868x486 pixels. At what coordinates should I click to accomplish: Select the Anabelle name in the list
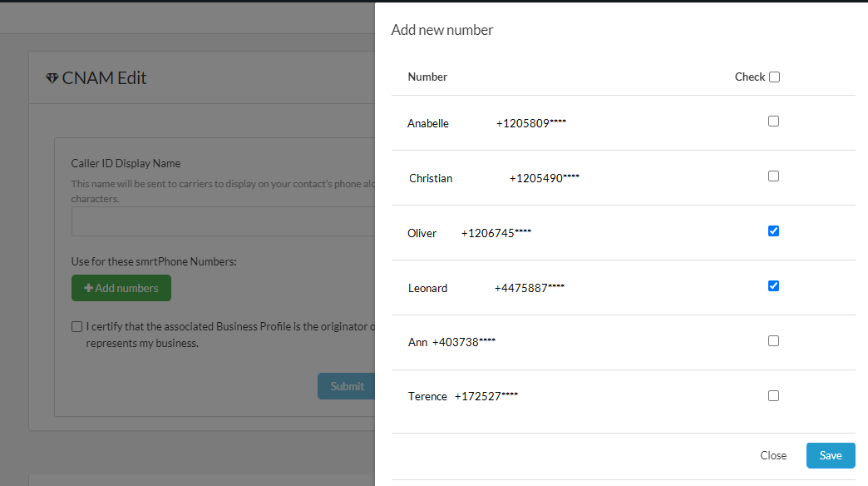tap(428, 124)
